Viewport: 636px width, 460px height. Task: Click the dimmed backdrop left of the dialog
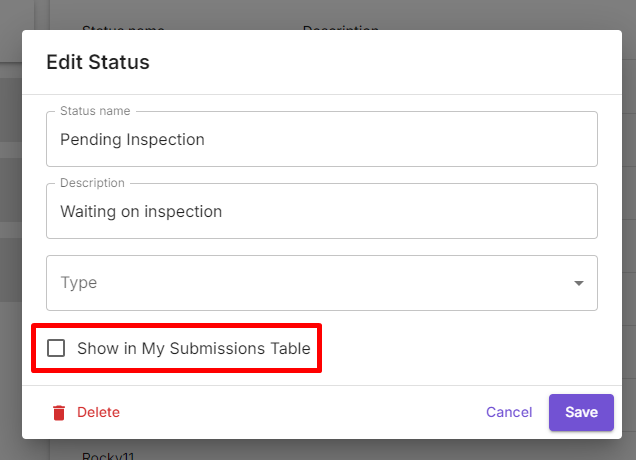click(x=10, y=250)
